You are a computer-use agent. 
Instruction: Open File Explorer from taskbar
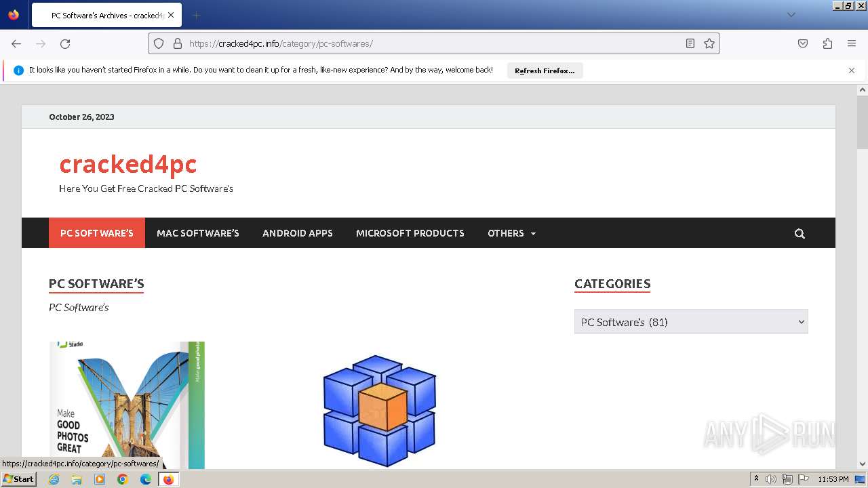(77, 479)
